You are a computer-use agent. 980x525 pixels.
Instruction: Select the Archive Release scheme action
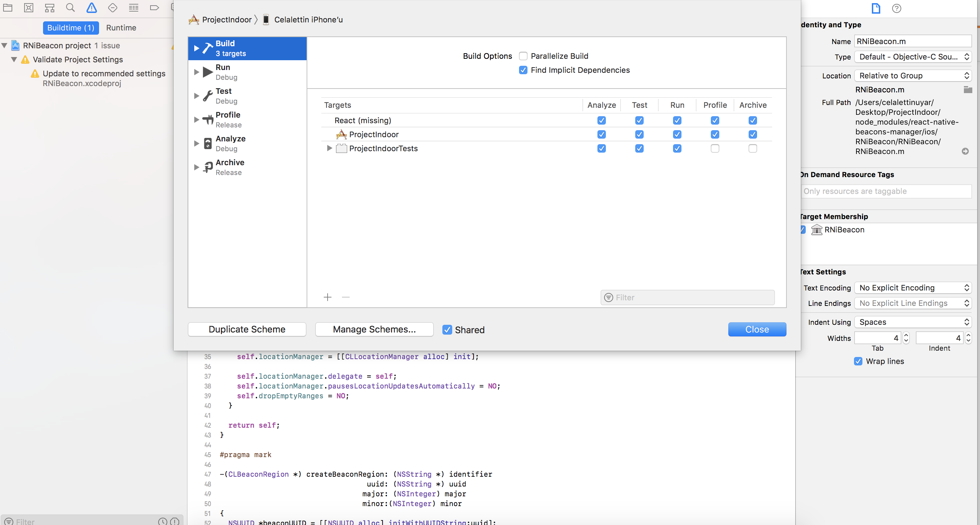click(230, 167)
